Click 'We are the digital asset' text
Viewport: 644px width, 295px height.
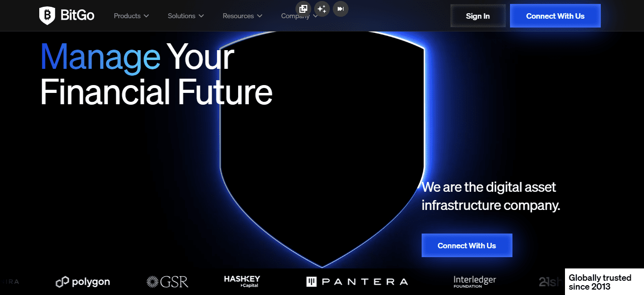489,187
